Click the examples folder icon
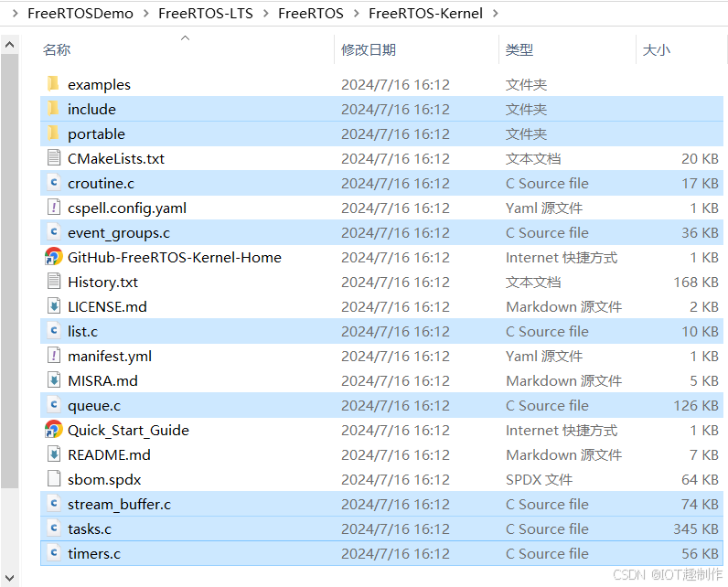The image size is (728, 587). (53, 84)
